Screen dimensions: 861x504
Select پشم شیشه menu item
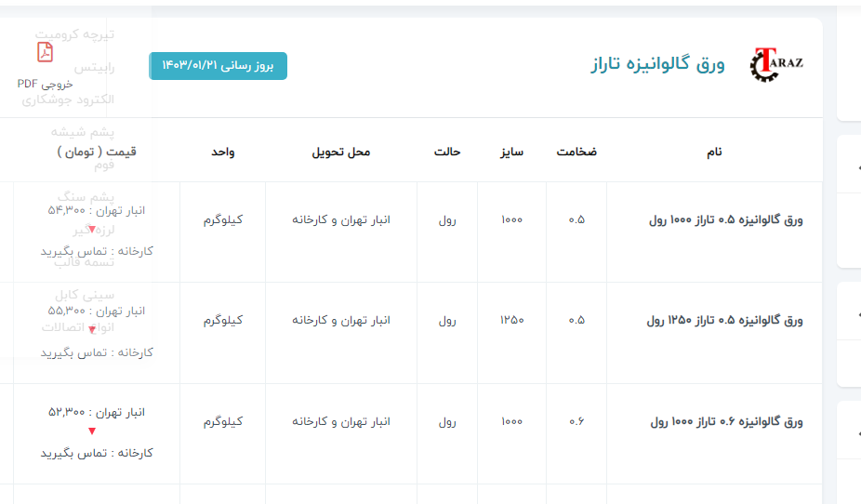click(x=82, y=131)
